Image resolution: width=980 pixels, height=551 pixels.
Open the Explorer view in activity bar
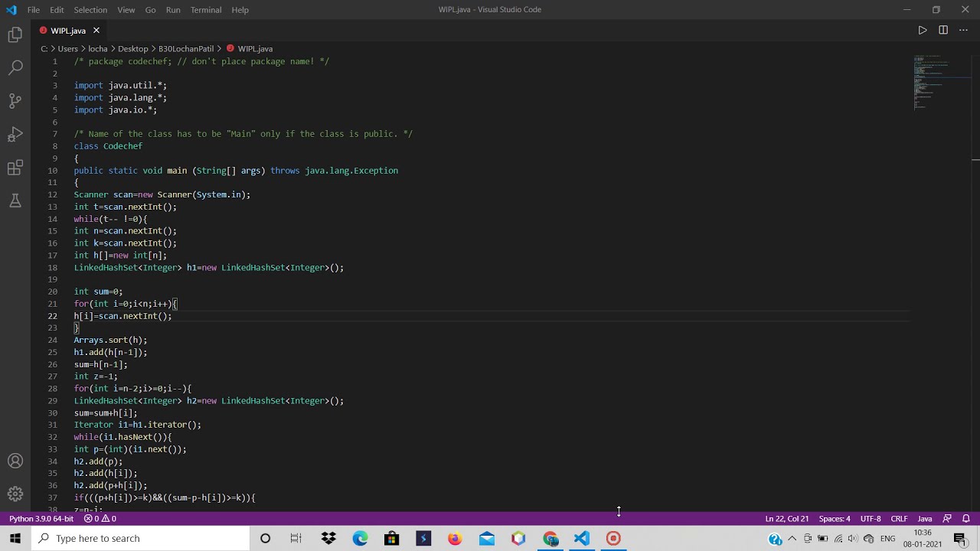pyautogui.click(x=15, y=34)
